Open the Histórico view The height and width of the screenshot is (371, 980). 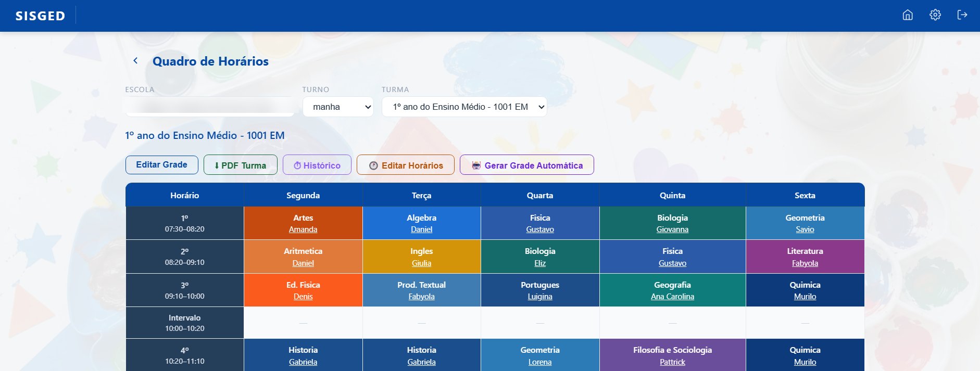click(317, 165)
